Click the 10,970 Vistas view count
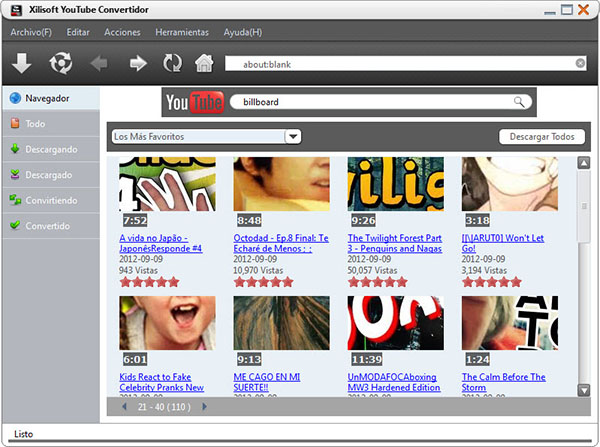Screen dimensions: 600x447 click(x=258, y=270)
